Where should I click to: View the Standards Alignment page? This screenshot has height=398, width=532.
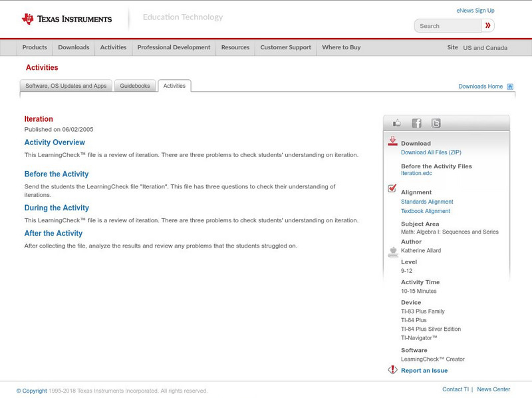pyautogui.click(x=427, y=201)
